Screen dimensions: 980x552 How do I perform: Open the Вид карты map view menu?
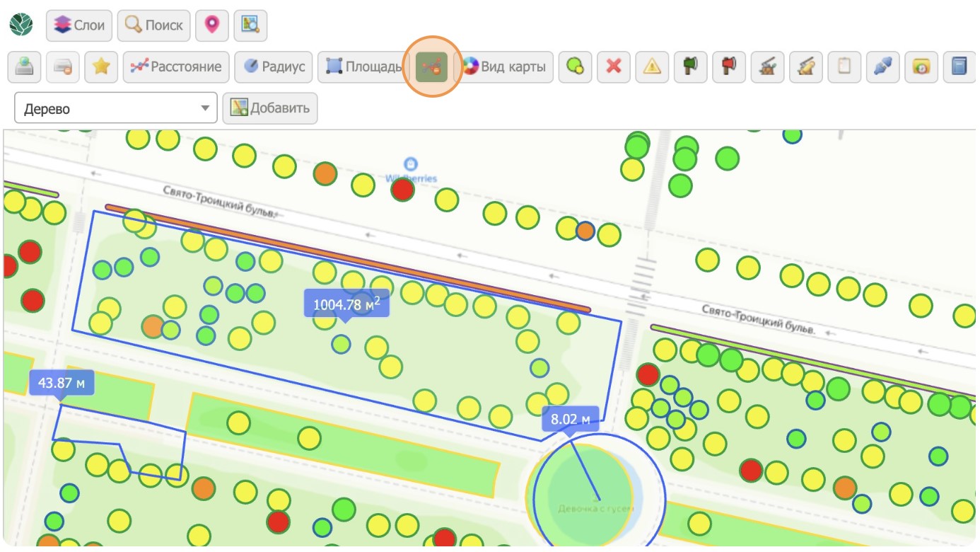coord(504,67)
